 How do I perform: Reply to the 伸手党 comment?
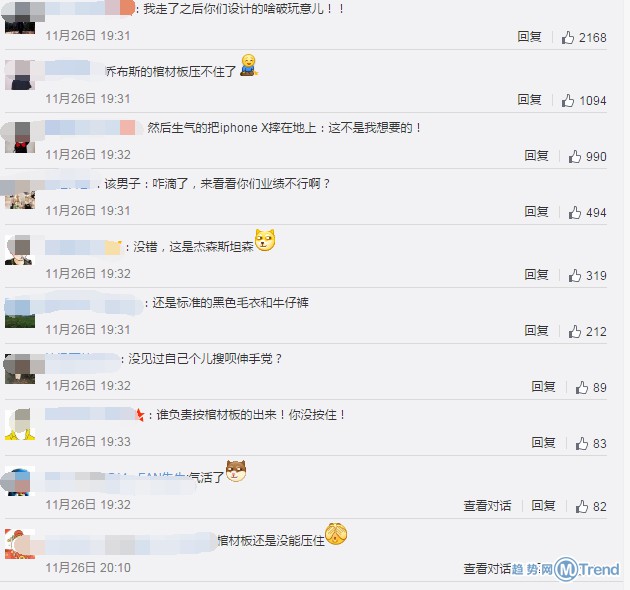(543, 387)
